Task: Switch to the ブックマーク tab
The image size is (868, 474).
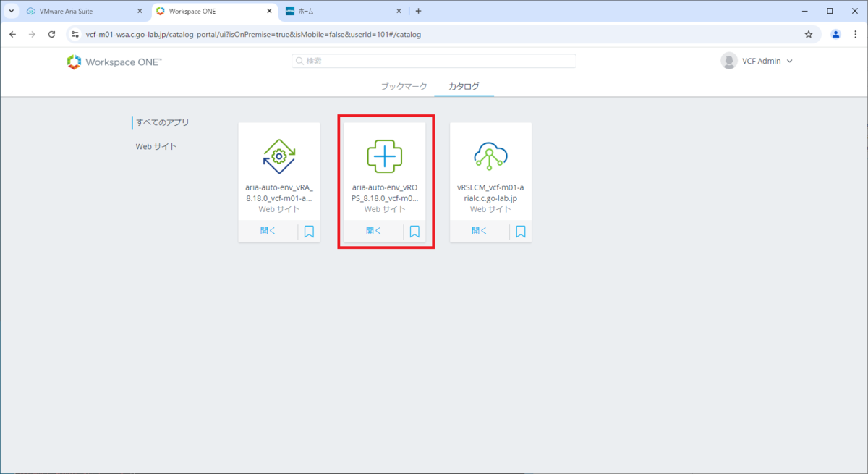Action: pos(404,86)
